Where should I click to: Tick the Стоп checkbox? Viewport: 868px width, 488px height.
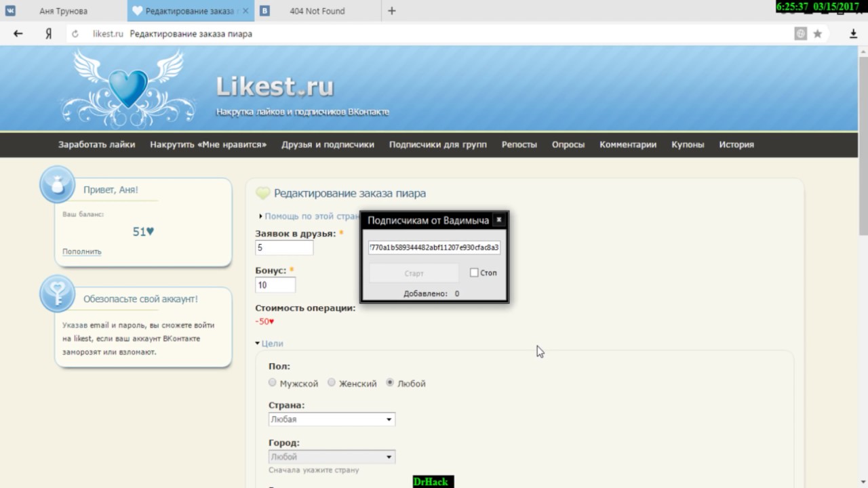tap(474, 272)
